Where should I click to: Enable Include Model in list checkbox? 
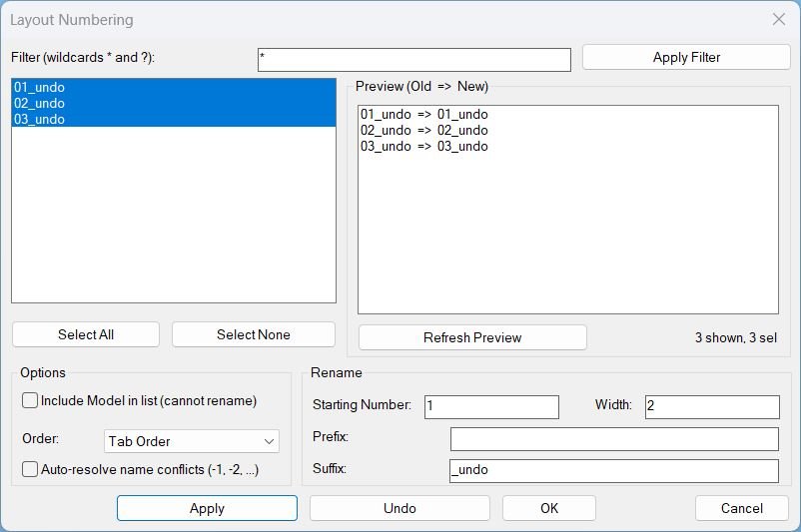pyautogui.click(x=30, y=401)
